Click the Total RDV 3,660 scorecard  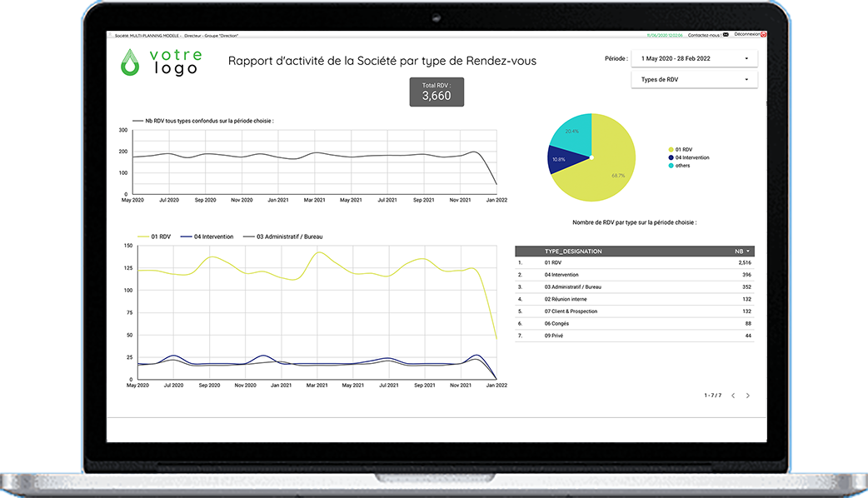[436, 92]
